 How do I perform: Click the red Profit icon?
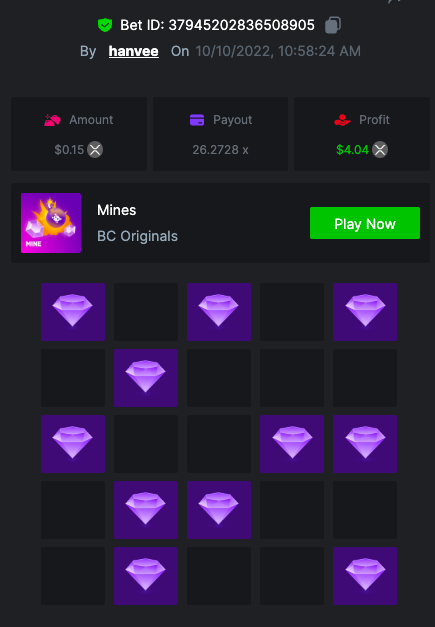(x=342, y=120)
